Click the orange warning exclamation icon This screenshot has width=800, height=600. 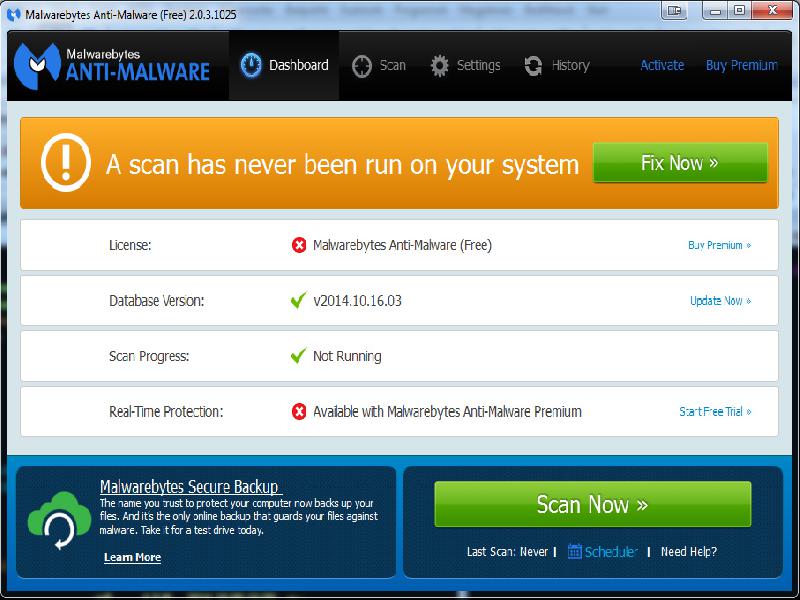click(66, 163)
